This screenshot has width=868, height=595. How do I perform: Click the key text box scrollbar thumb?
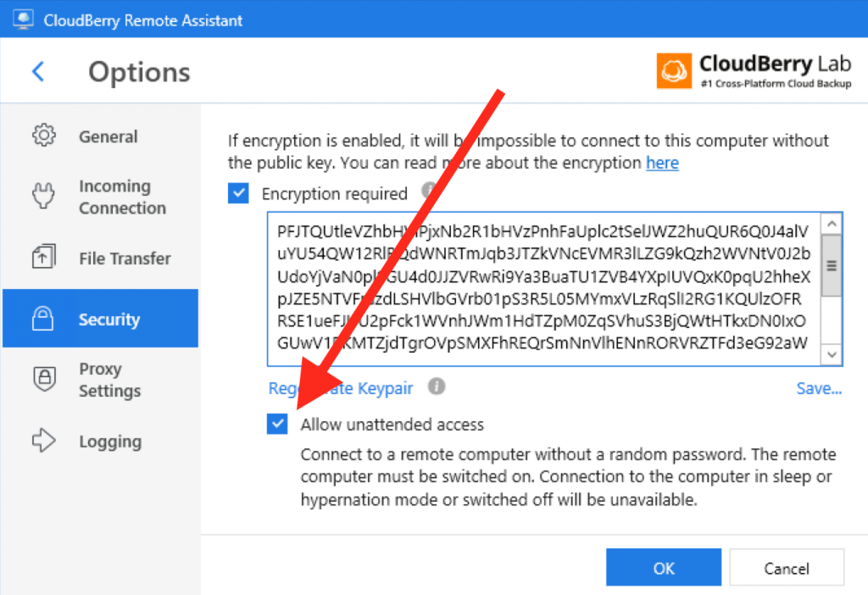(832, 265)
